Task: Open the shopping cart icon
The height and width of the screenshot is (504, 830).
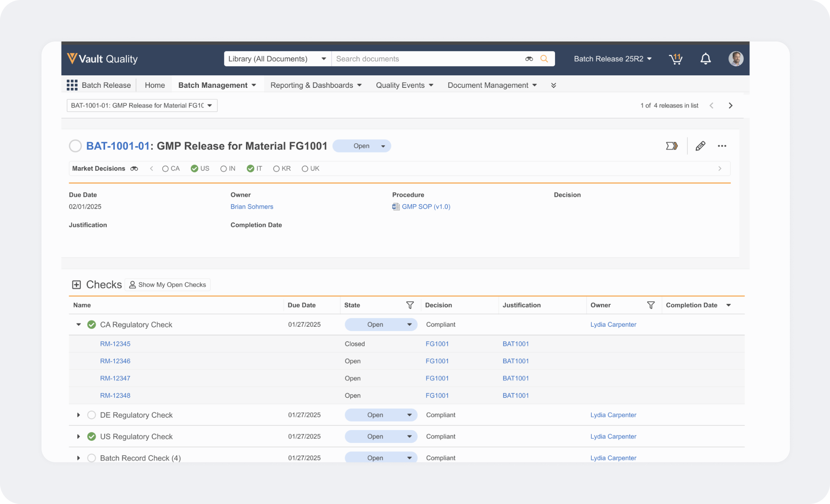Action: pyautogui.click(x=675, y=59)
